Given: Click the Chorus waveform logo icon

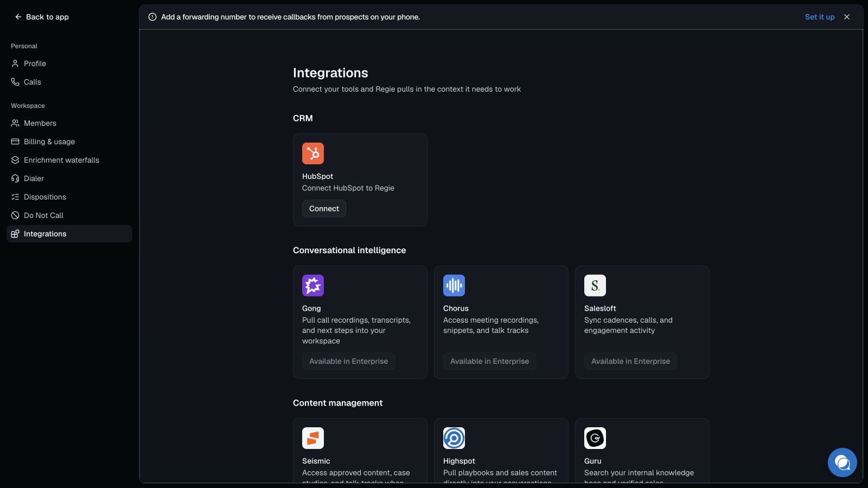Looking at the screenshot, I should pyautogui.click(x=454, y=285).
